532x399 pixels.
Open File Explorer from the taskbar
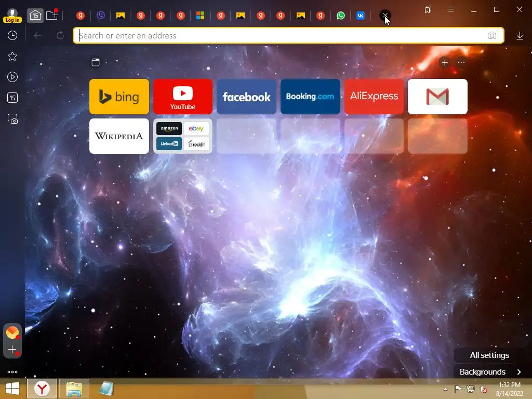pyautogui.click(x=74, y=389)
